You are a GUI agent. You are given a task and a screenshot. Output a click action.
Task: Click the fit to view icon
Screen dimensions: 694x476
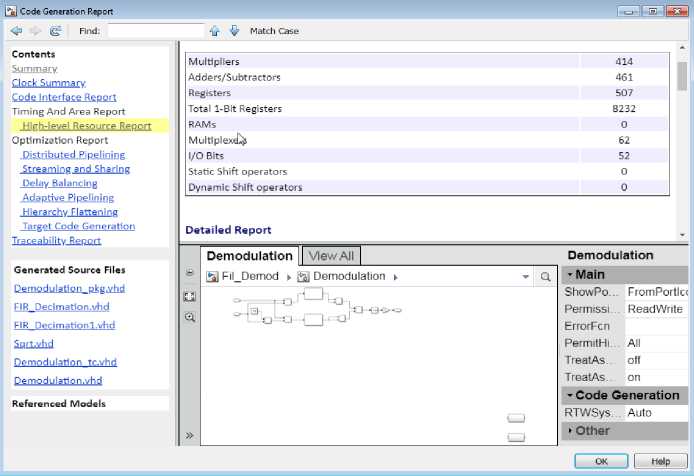190,296
